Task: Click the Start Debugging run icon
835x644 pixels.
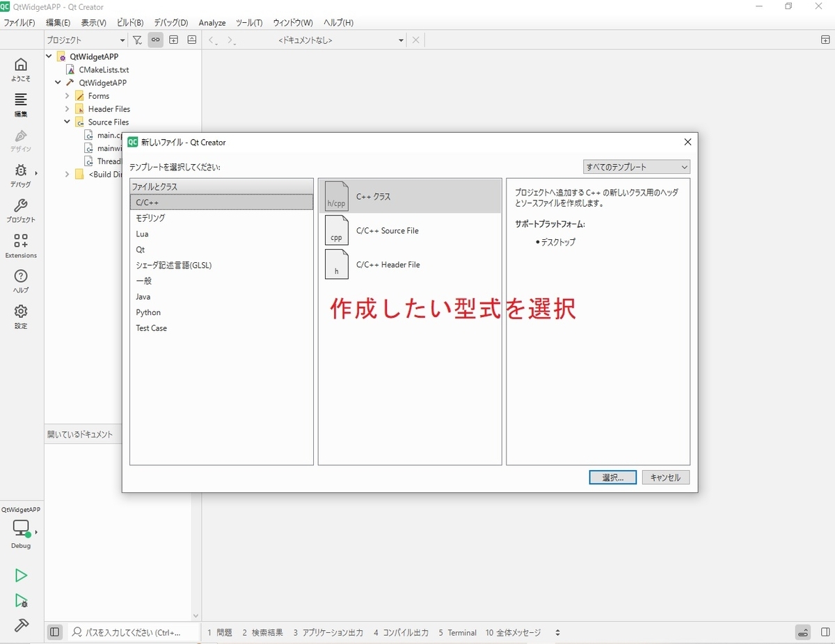Action: [21, 601]
